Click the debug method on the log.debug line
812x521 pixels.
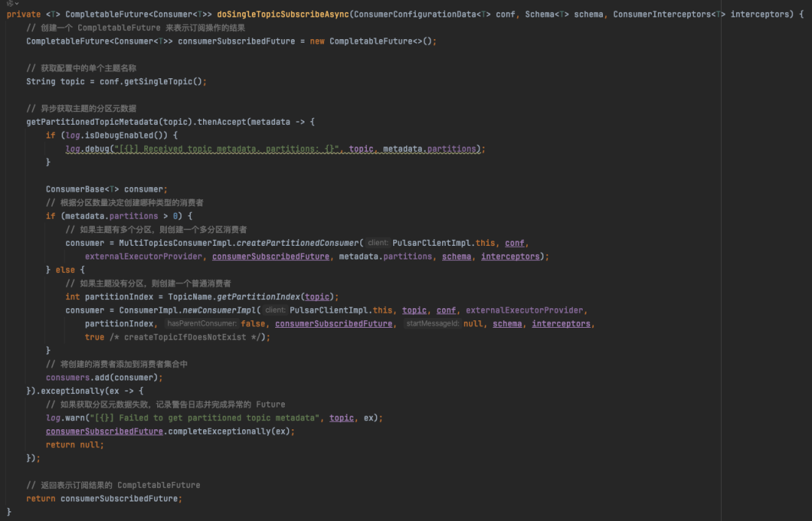(x=97, y=149)
